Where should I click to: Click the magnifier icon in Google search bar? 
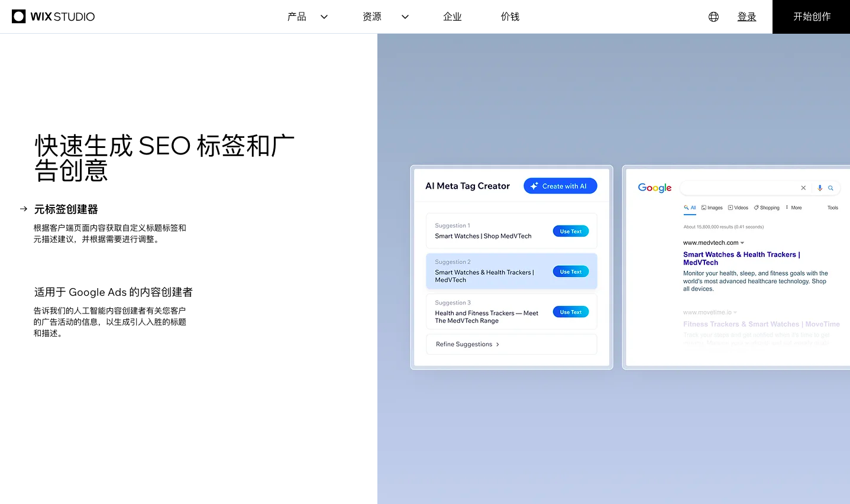830,188
